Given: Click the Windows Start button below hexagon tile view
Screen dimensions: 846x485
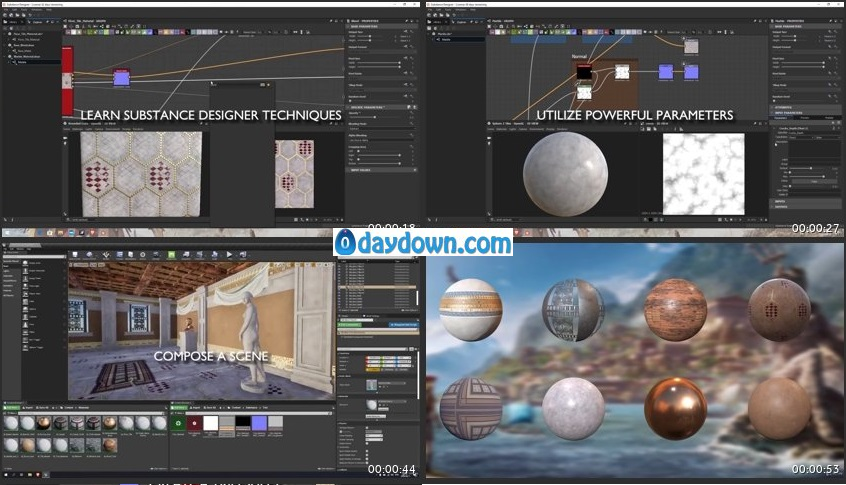Looking at the screenshot, I should [5, 232].
